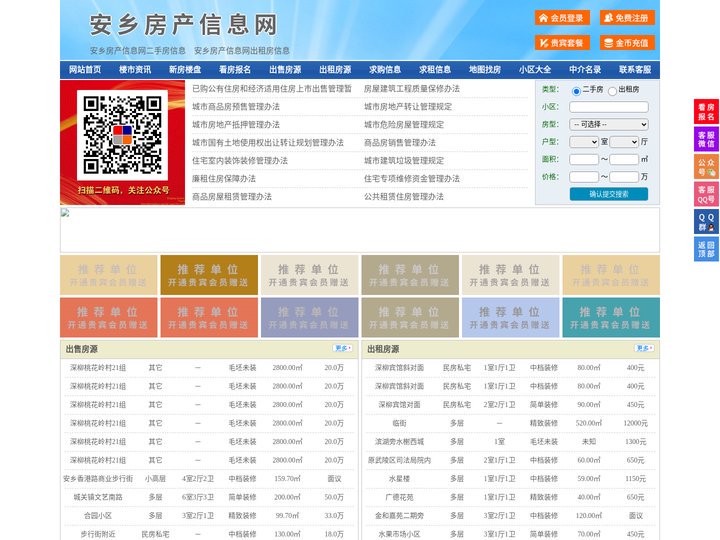Open the 广德花苑 rental listing

click(x=399, y=497)
